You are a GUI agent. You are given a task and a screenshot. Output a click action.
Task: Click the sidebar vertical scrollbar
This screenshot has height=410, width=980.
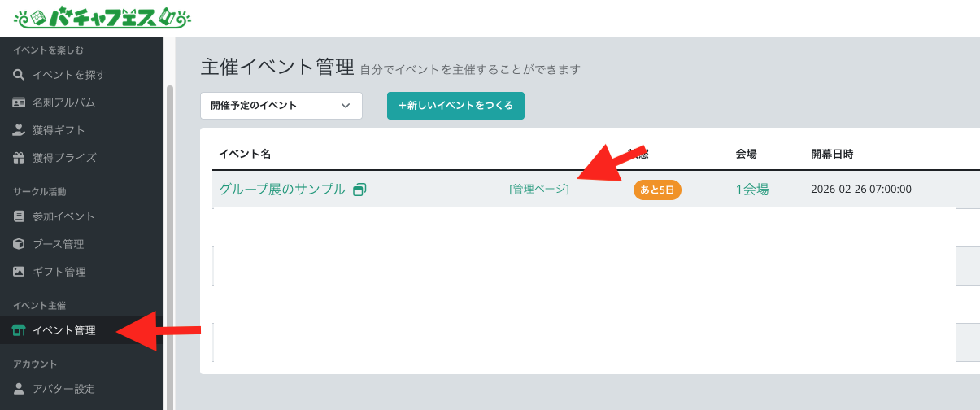(x=170, y=244)
